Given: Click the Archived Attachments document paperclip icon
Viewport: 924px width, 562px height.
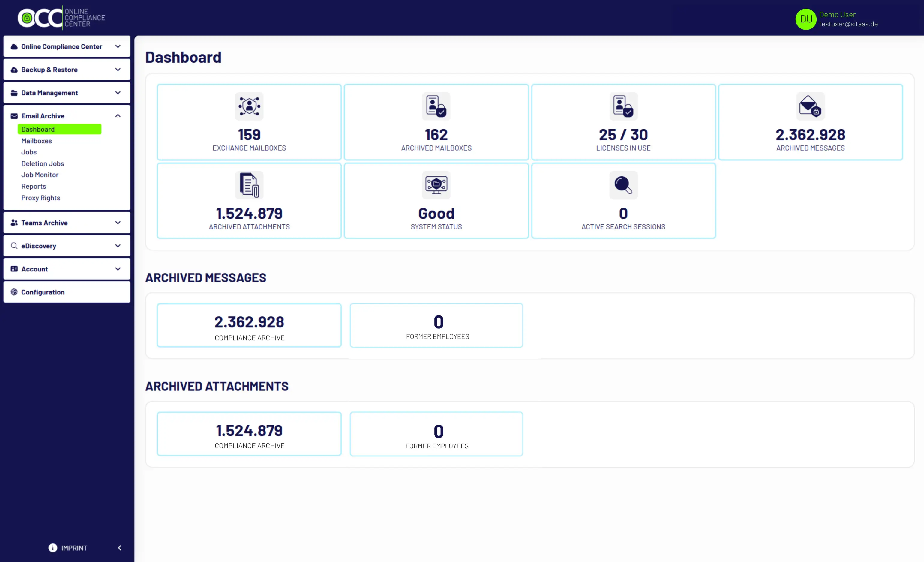Looking at the screenshot, I should [249, 185].
